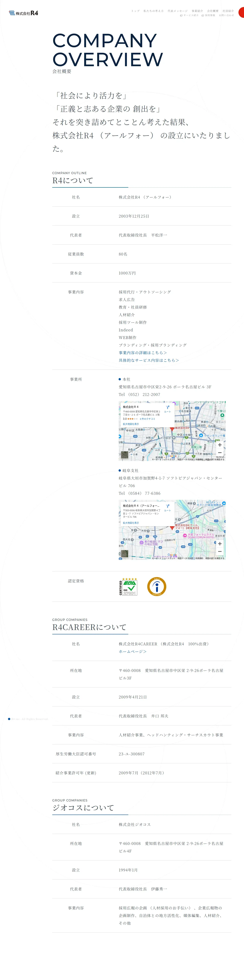Viewport: 244px width, 980px height.
Task: Click the 代表取締役社長 伊藤秀一 text
Action: point(143,889)
